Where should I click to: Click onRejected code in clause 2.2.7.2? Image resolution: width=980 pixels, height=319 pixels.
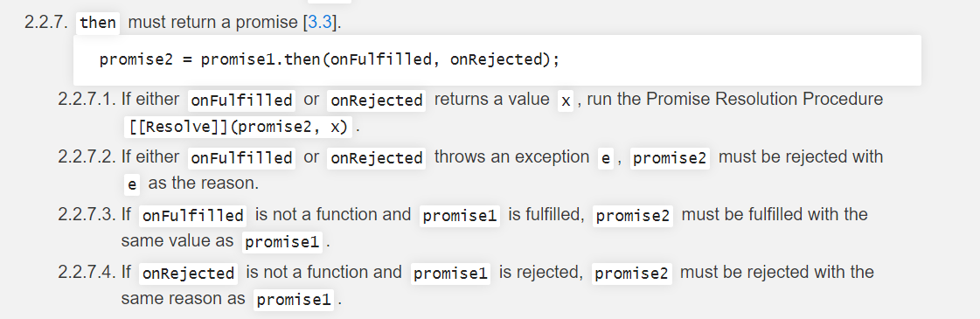click(376, 158)
